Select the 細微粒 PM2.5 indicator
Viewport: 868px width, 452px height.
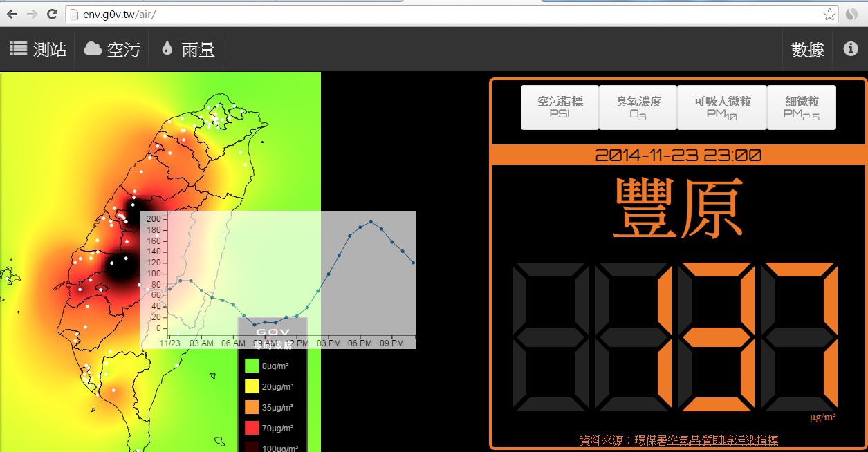coord(801,107)
